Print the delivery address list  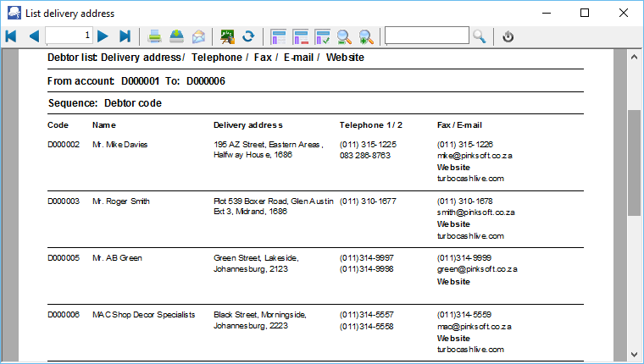(155, 36)
